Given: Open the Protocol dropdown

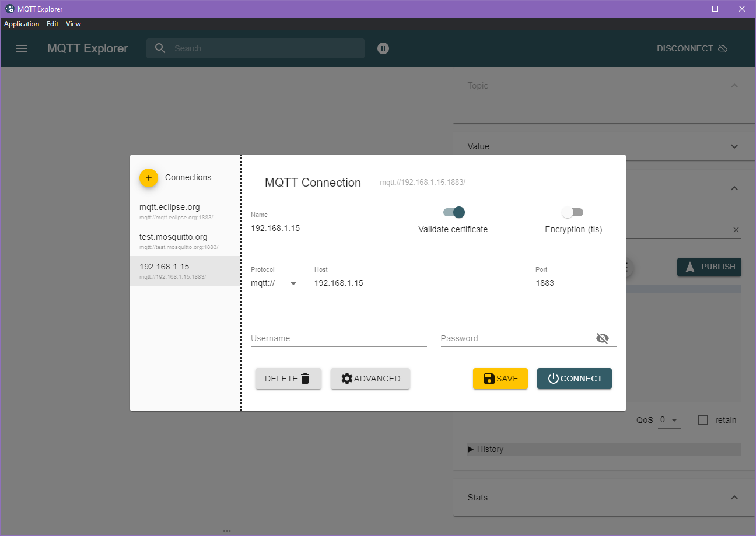Looking at the screenshot, I should tap(275, 283).
